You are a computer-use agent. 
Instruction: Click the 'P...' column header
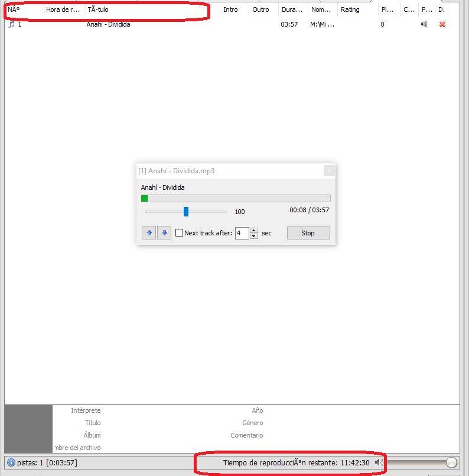(426, 9)
